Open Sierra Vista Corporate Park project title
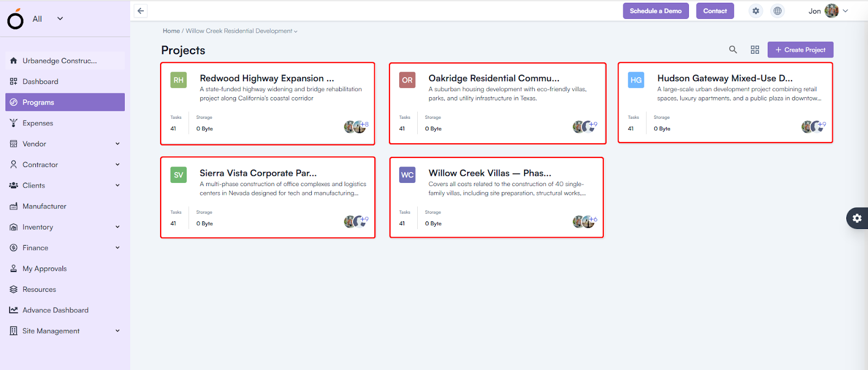 click(258, 173)
